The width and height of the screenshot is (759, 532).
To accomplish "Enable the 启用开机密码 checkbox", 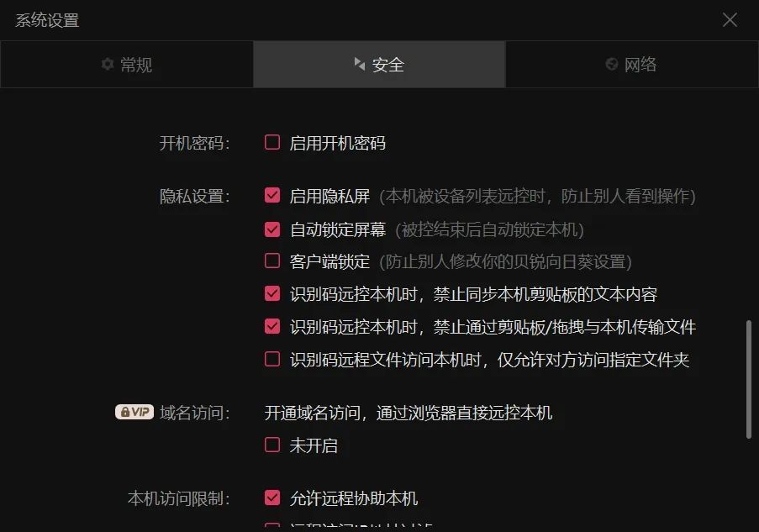I will coord(272,142).
